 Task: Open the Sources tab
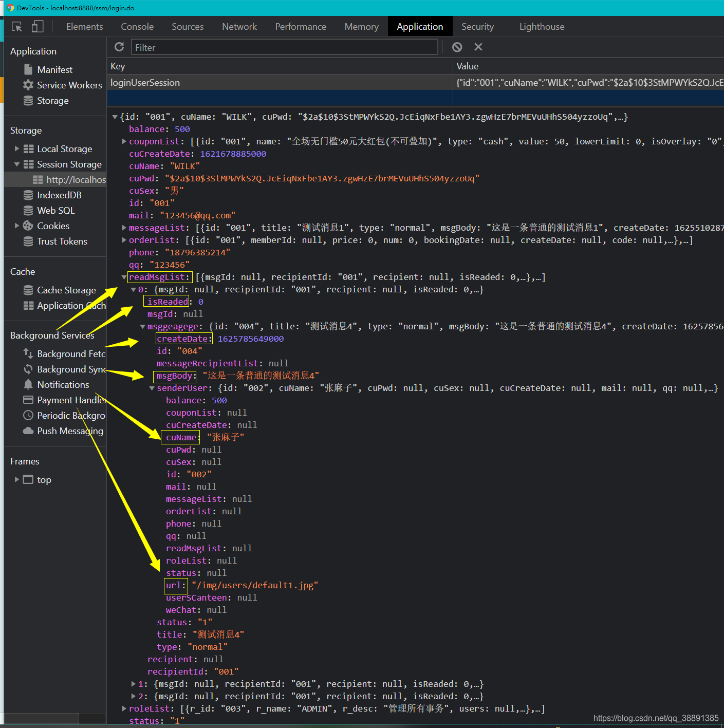coord(188,27)
